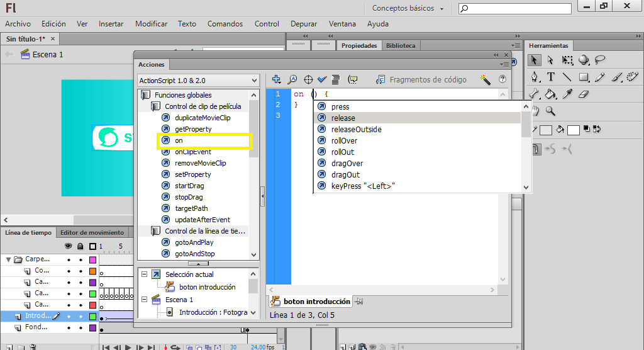Image resolution: width=644 pixels, height=350 pixels.
Task: Open Fragmentos de código
Action: (x=421, y=79)
